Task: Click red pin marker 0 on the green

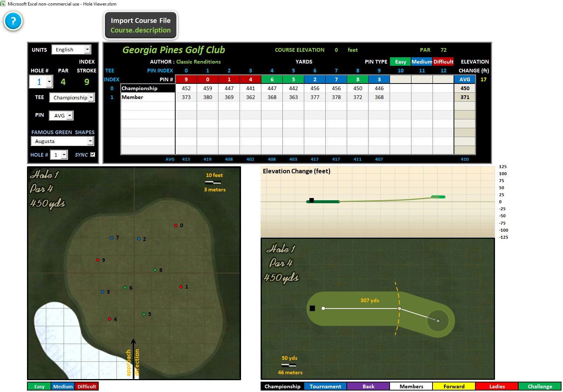Action: [176, 225]
